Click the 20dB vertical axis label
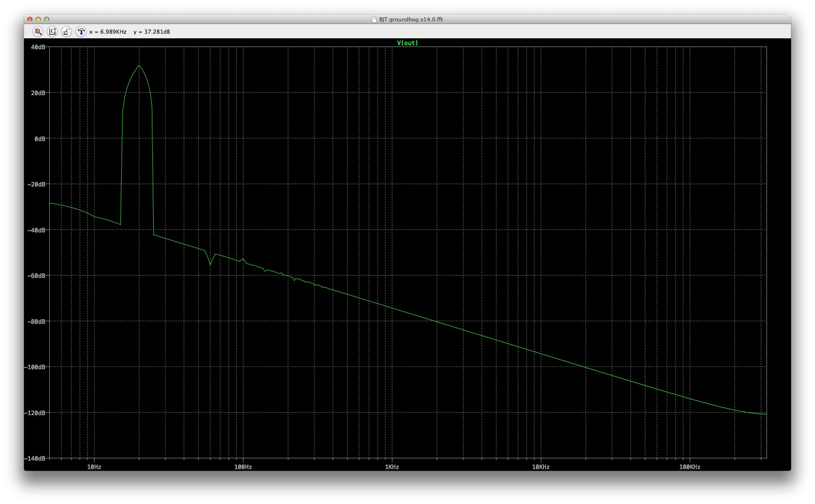Screen dimensions: 815x504 point(38,93)
